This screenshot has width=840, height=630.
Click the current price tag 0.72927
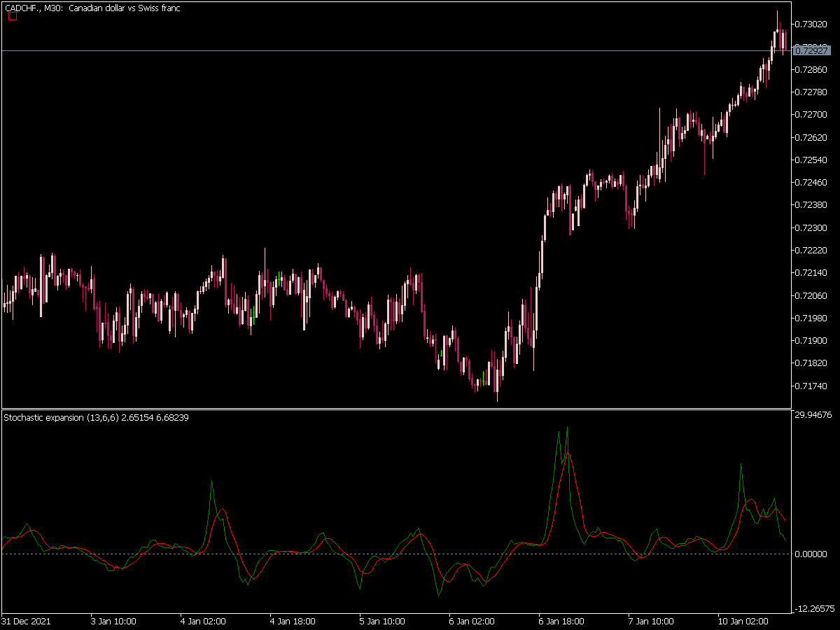click(x=813, y=50)
